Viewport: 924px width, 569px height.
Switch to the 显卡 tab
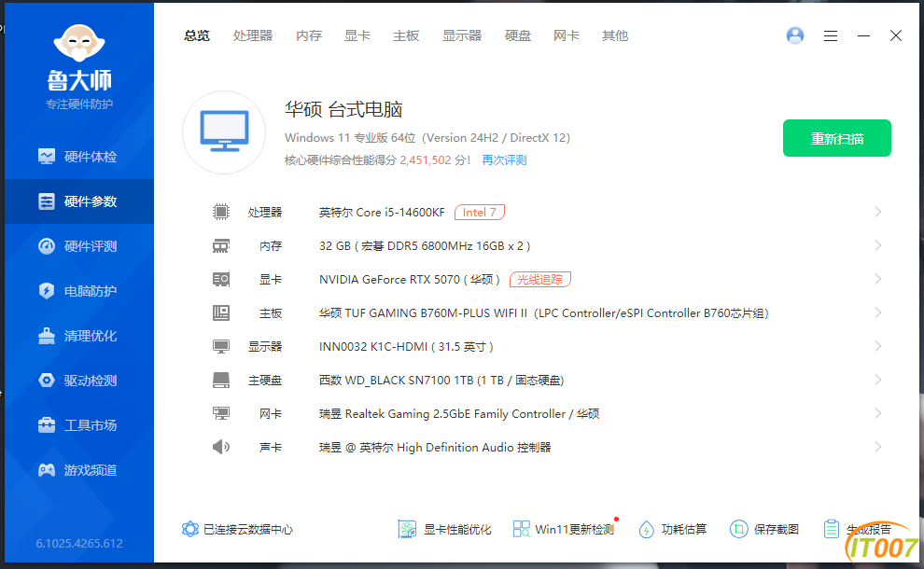tap(357, 36)
